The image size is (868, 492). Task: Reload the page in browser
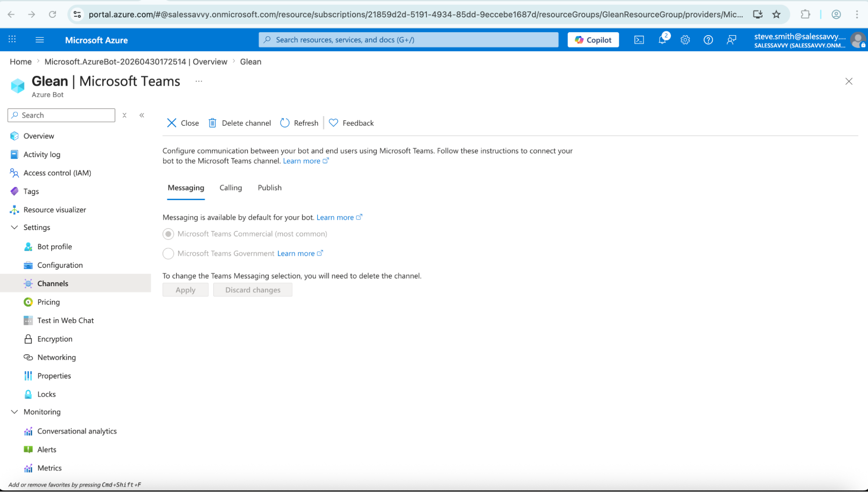[53, 14]
